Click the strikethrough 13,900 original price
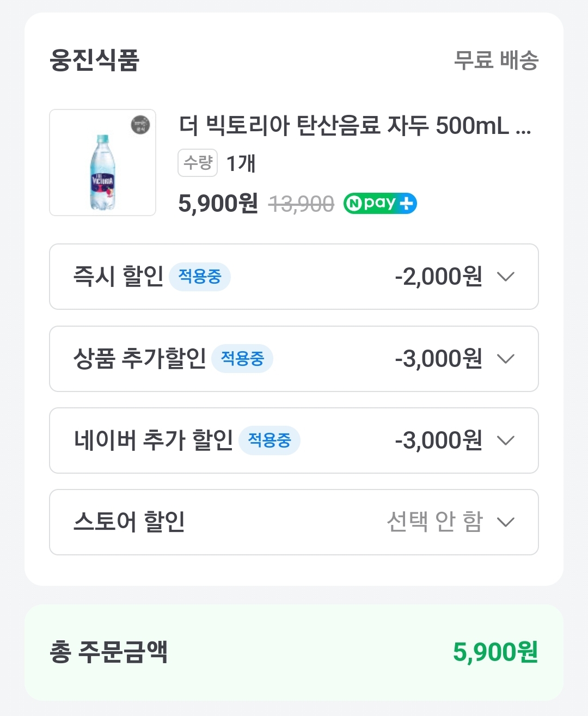588x716 pixels. 301,204
